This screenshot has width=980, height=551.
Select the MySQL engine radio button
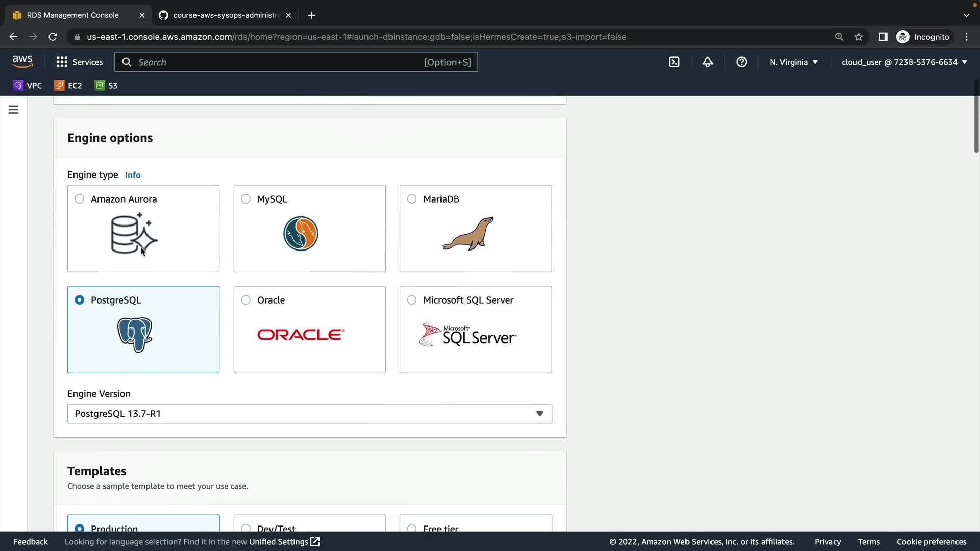(x=246, y=199)
